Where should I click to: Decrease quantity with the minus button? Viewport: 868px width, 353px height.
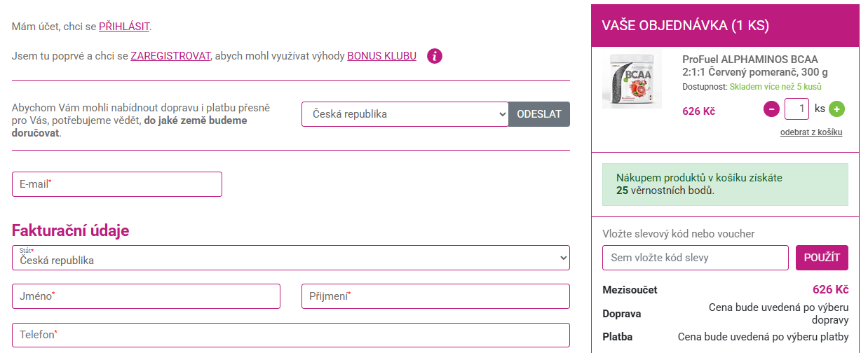771,109
